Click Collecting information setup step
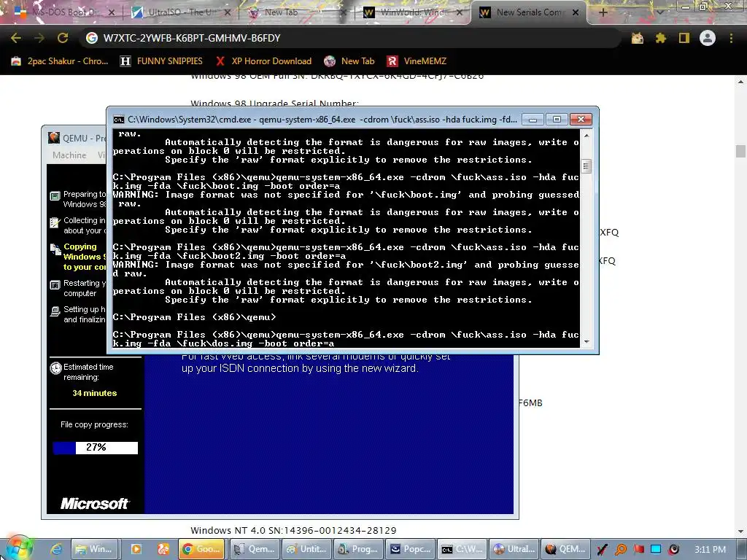This screenshot has height=560, width=747. click(x=79, y=225)
